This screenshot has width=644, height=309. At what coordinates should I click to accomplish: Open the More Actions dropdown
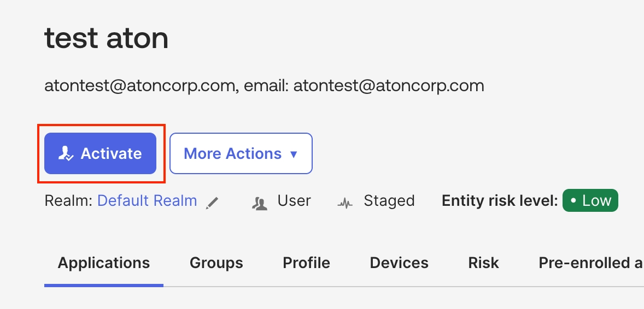click(x=241, y=153)
